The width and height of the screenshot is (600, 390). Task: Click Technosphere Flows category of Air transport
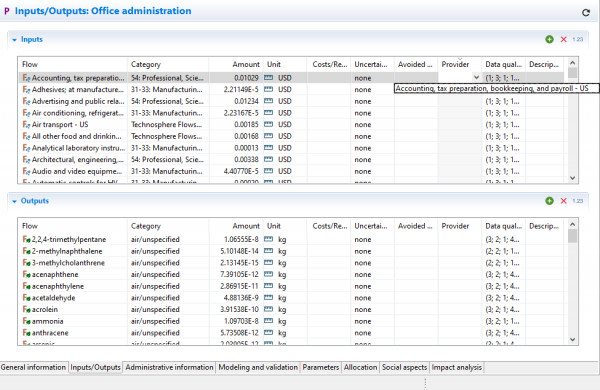tap(166, 124)
